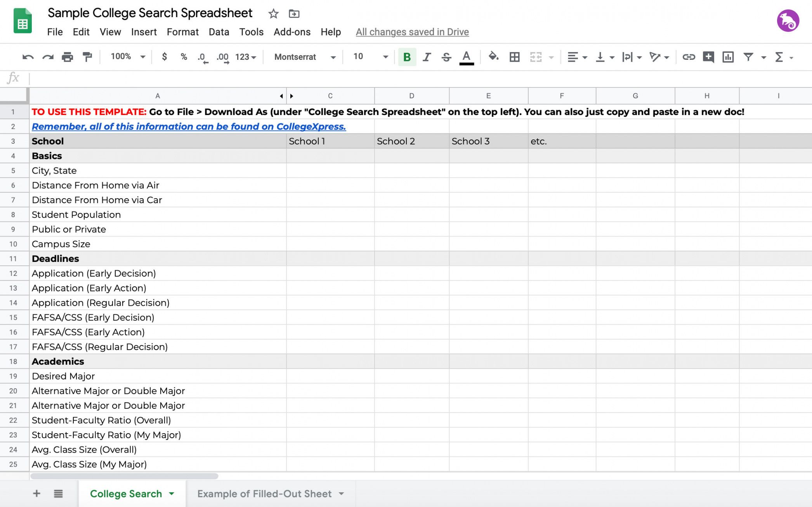Toggle italic text formatting
The height and width of the screenshot is (507, 812).
pyautogui.click(x=427, y=57)
